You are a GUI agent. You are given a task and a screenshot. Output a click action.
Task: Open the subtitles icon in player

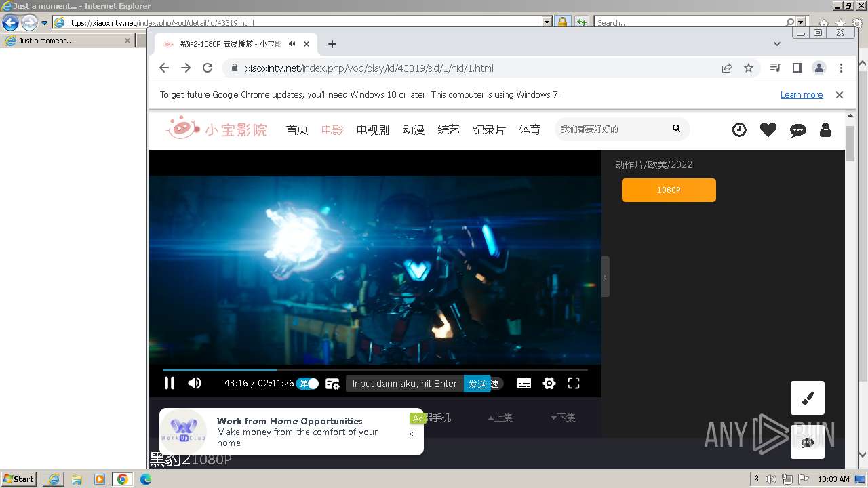(524, 384)
